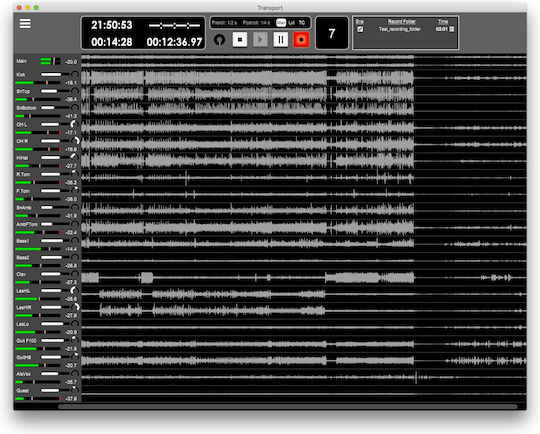Pause transport with the pause button
Screen dimensions: 540x434
(x=281, y=40)
